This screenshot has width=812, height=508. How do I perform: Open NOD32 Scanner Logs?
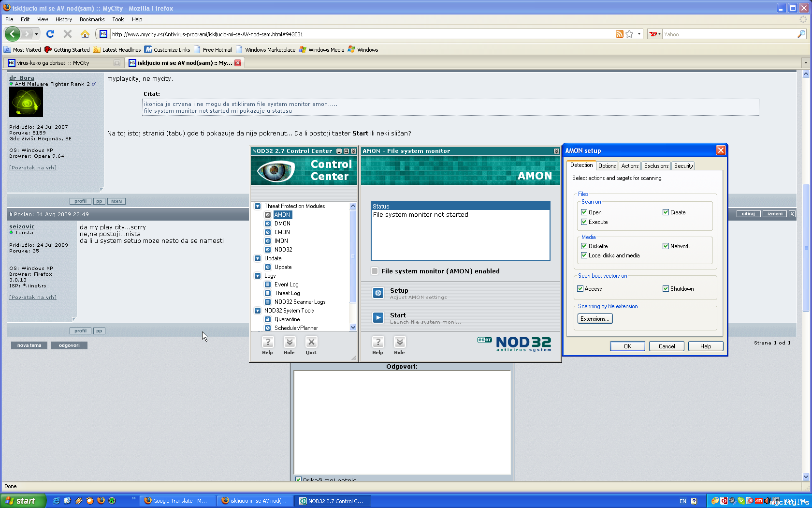point(300,302)
